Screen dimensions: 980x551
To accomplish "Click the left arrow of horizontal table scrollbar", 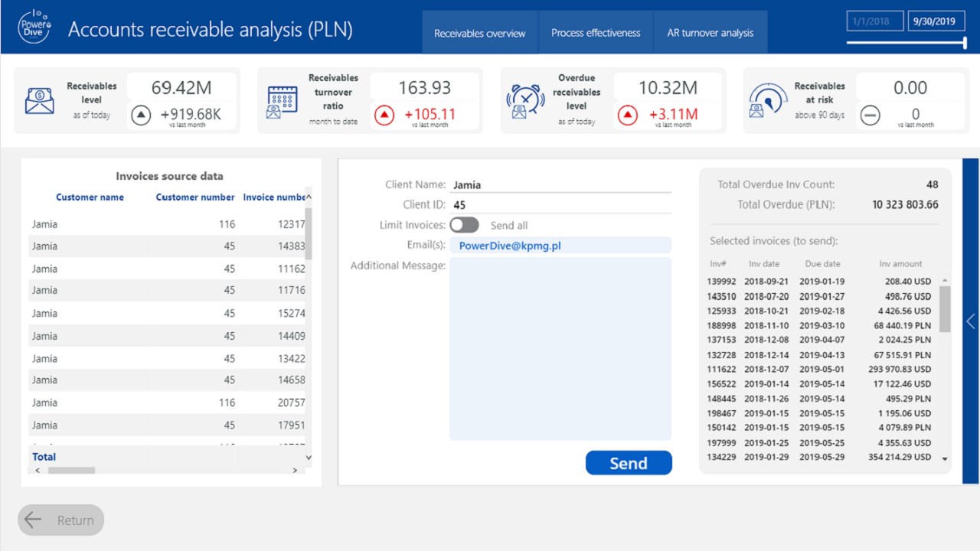I will [x=38, y=471].
